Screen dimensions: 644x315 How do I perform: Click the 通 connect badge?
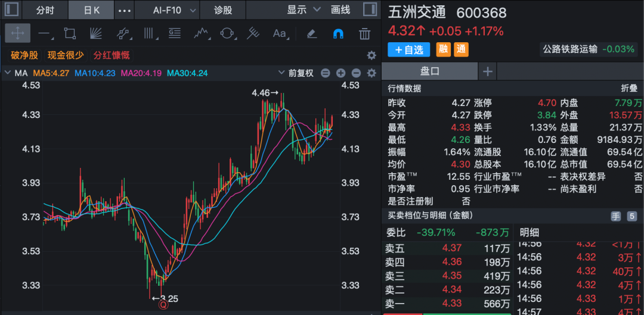point(461,49)
